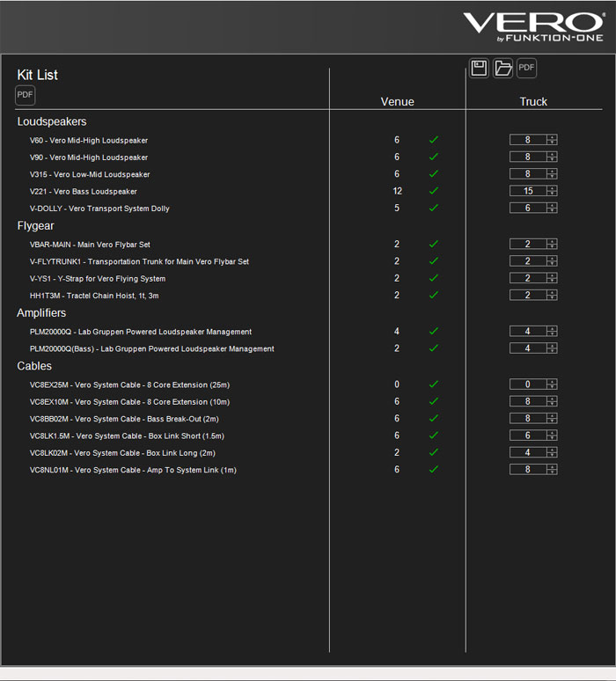Click stepper arrows for V-DOLLY truck quantity

tap(552, 208)
